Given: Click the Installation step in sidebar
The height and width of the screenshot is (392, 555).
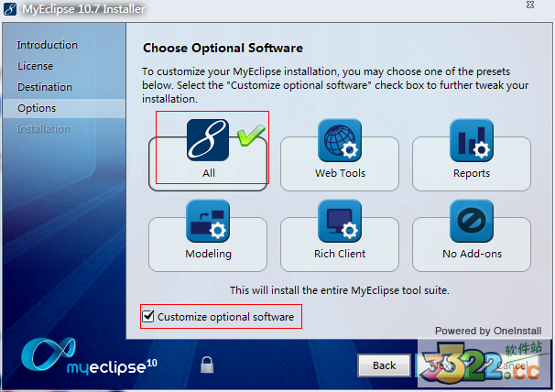Looking at the screenshot, I should coord(43,129).
